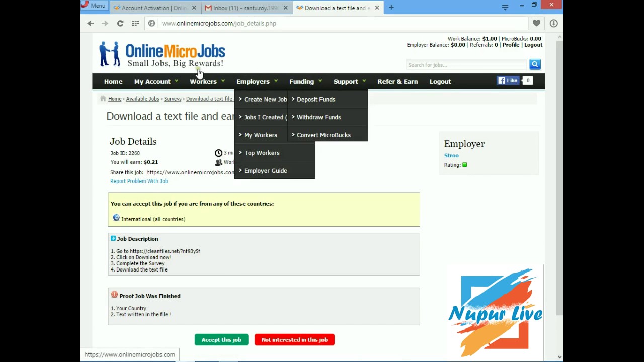Click the Surveys breadcrumb link
This screenshot has height=362, width=644.
click(x=172, y=99)
